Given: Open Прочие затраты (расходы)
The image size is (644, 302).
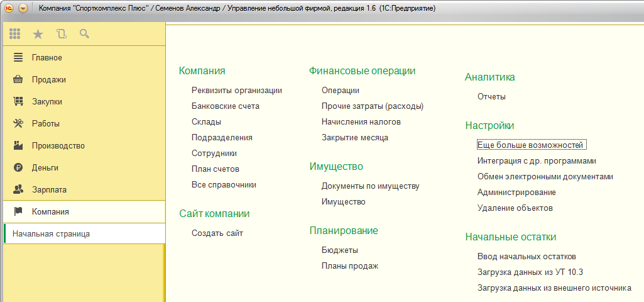Looking at the screenshot, I should pos(373,106).
